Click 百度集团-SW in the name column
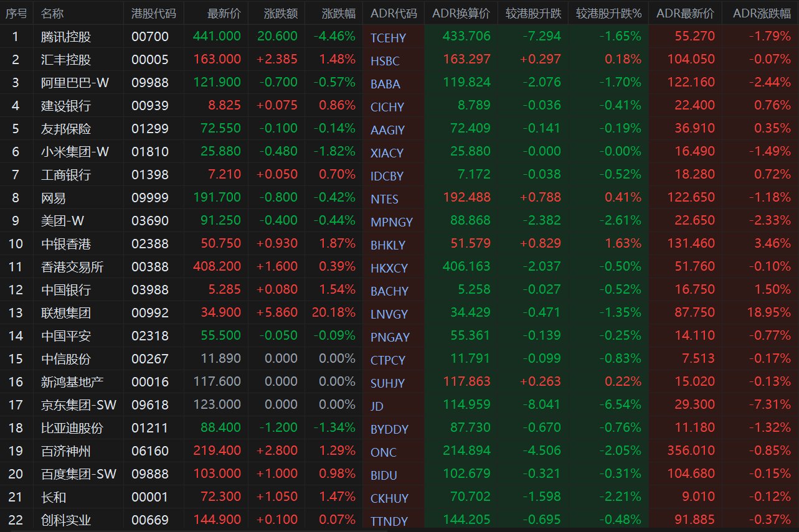This screenshot has height=532, width=799. [78, 474]
